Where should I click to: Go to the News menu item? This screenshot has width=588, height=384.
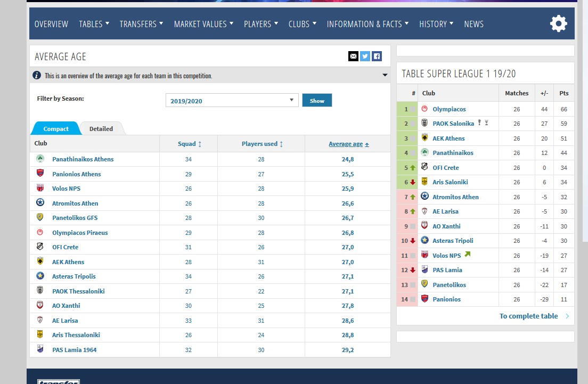click(473, 24)
